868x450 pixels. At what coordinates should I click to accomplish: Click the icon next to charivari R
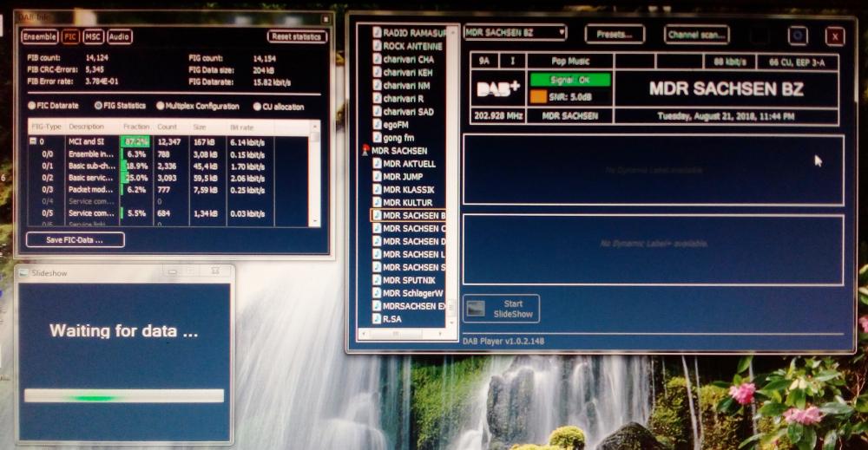coord(377,98)
